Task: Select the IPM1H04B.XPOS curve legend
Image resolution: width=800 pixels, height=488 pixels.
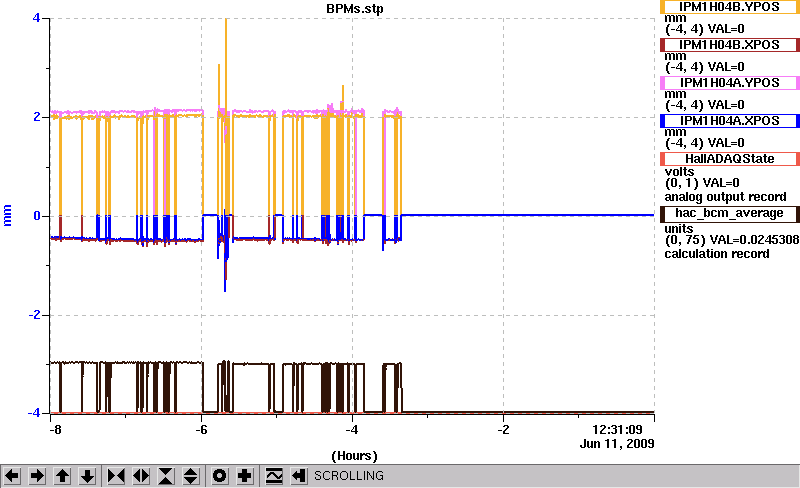Action: coord(730,45)
